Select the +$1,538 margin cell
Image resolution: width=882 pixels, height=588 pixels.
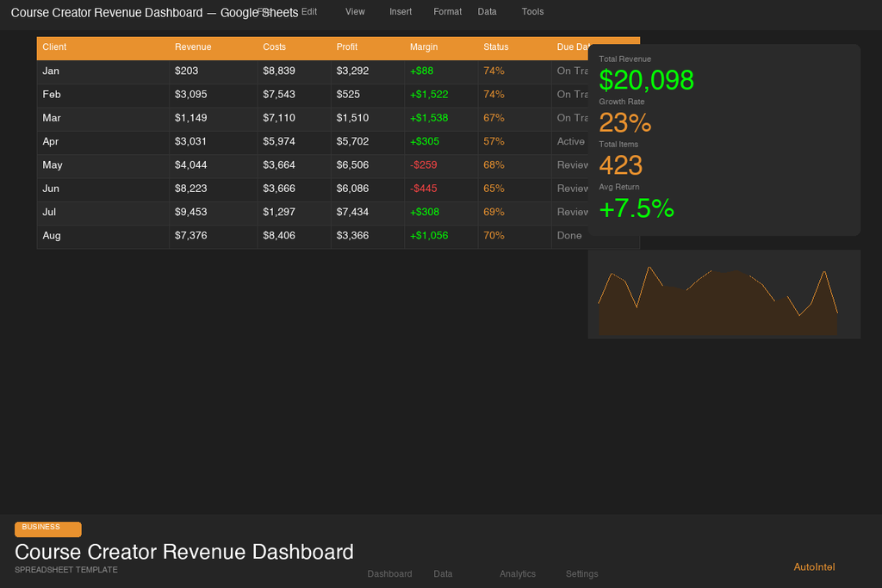click(x=441, y=119)
